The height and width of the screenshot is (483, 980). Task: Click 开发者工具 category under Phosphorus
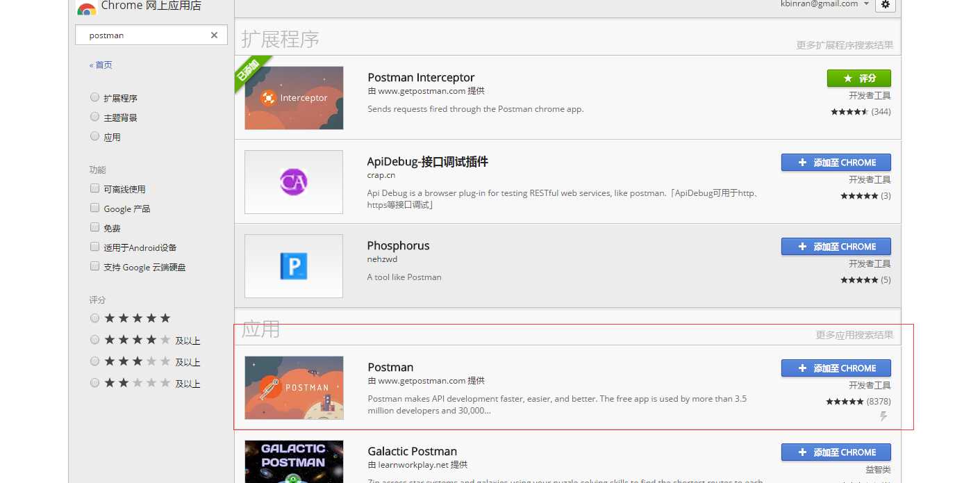pyautogui.click(x=870, y=264)
